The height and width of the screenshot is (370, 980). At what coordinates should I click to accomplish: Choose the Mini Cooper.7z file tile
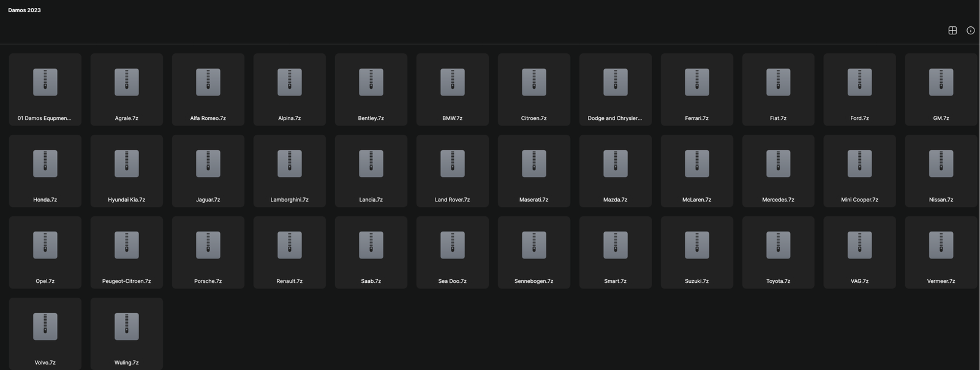coord(859,171)
